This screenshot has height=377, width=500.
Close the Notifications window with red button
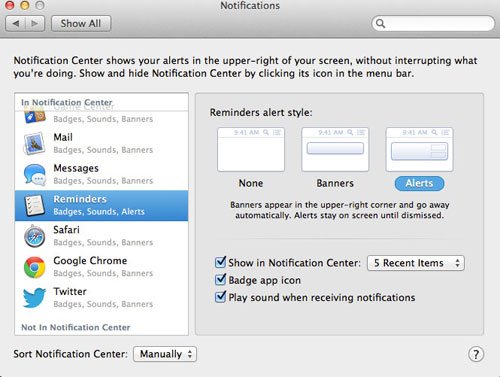tap(10, 5)
